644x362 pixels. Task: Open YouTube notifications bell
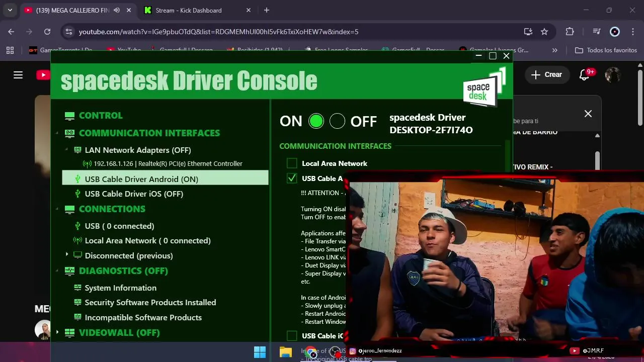585,75
